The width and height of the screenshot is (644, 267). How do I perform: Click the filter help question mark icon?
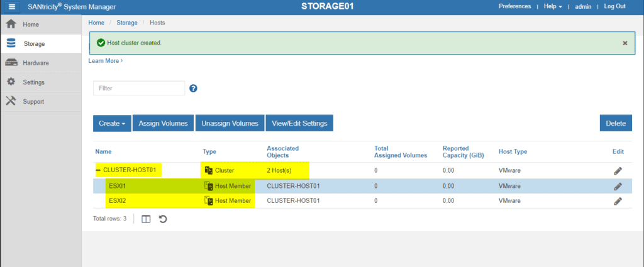[x=194, y=88]
